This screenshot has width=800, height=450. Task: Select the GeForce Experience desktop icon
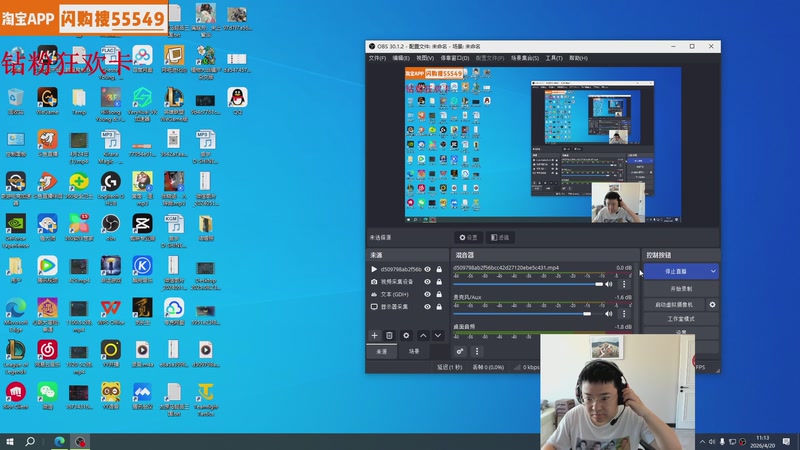[x=15, y=231]
